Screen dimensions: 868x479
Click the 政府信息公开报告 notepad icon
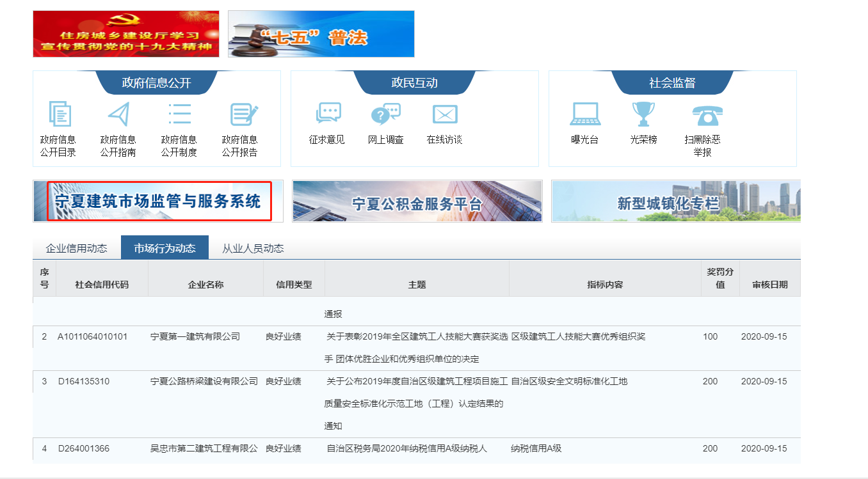point(243,114)
